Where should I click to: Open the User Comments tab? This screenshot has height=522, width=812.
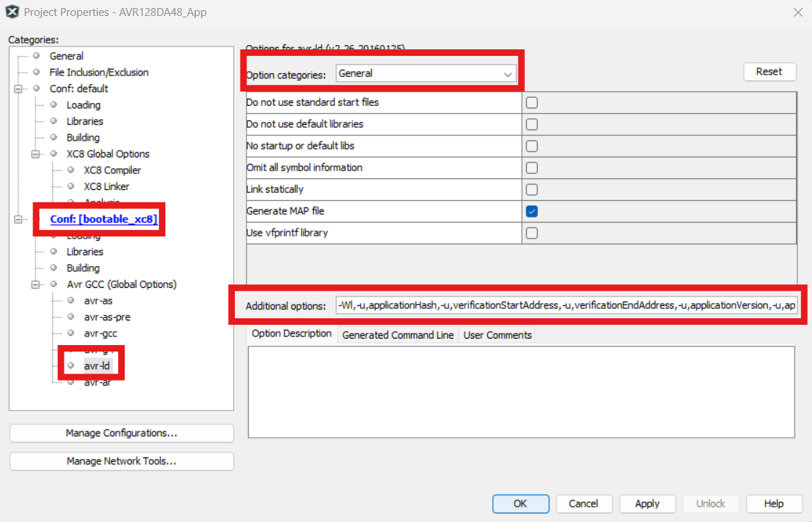tap(497, 335)
